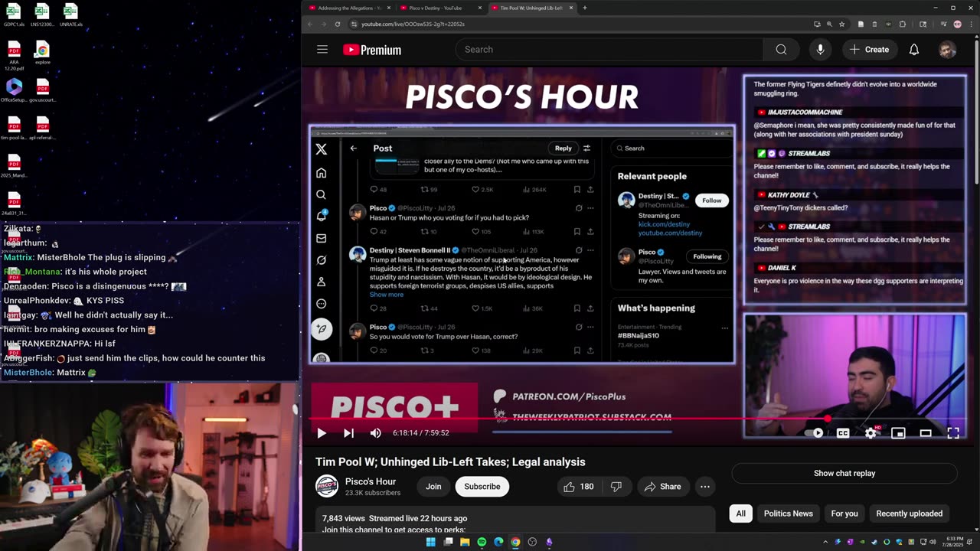This screenshot has height=551, width=980.
Task: Open the YouTube account avatar menu
Action: [947, 50]
